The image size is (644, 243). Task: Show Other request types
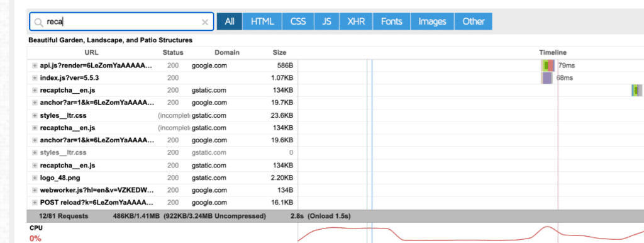474,21
